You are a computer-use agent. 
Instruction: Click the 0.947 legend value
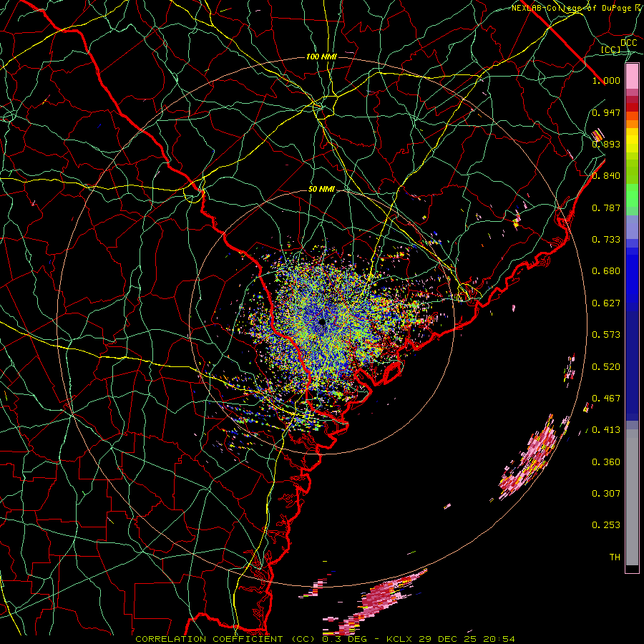click(606, 112)
